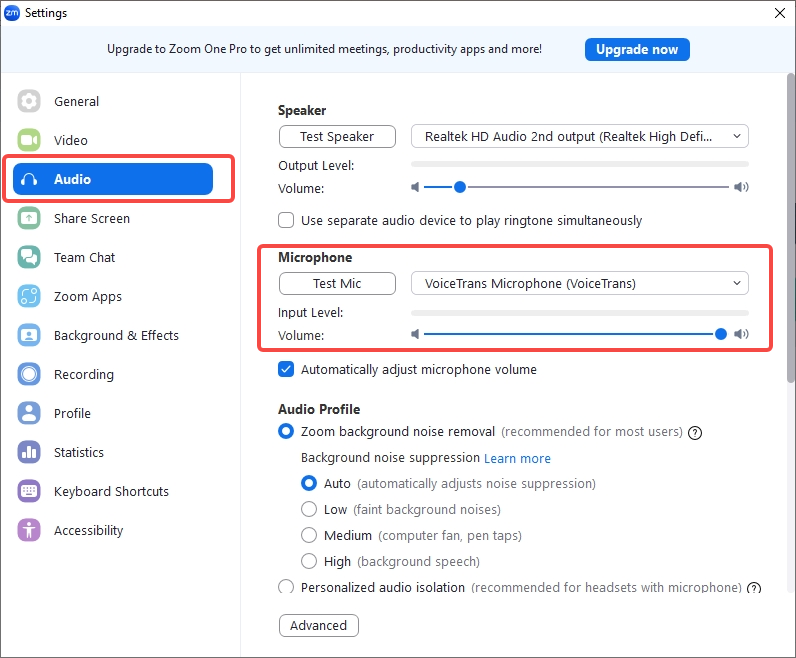Open the speaker device dropdown

pos(580,136)
